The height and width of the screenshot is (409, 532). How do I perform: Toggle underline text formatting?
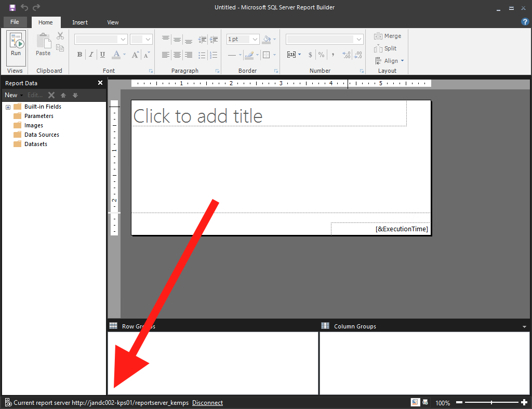102,55
